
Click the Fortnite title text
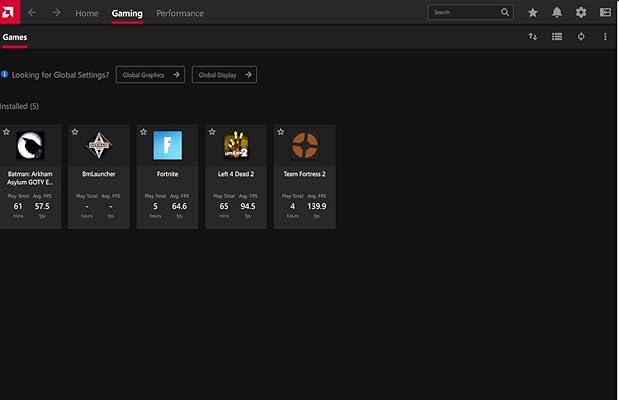(x=167, y=174)
